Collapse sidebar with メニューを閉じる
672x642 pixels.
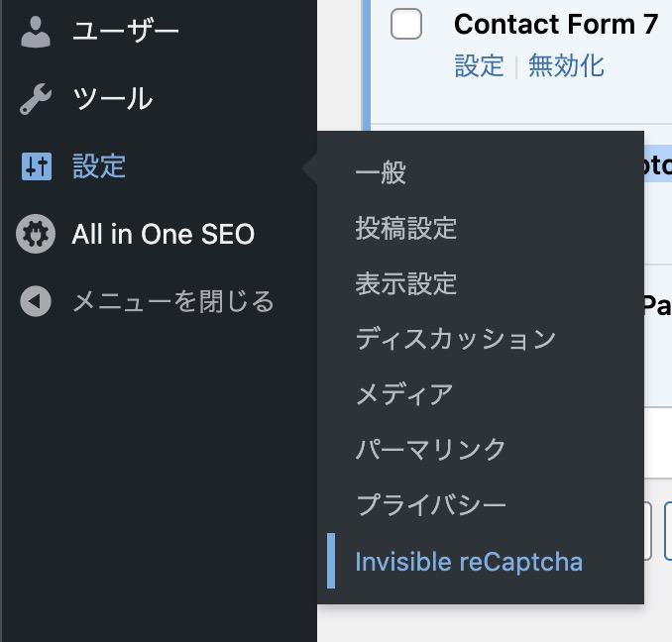(173, 301)
